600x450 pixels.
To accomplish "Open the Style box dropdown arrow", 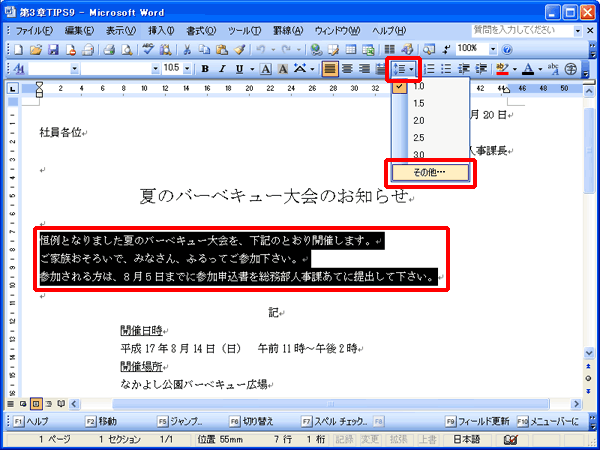I will point(75,69).
